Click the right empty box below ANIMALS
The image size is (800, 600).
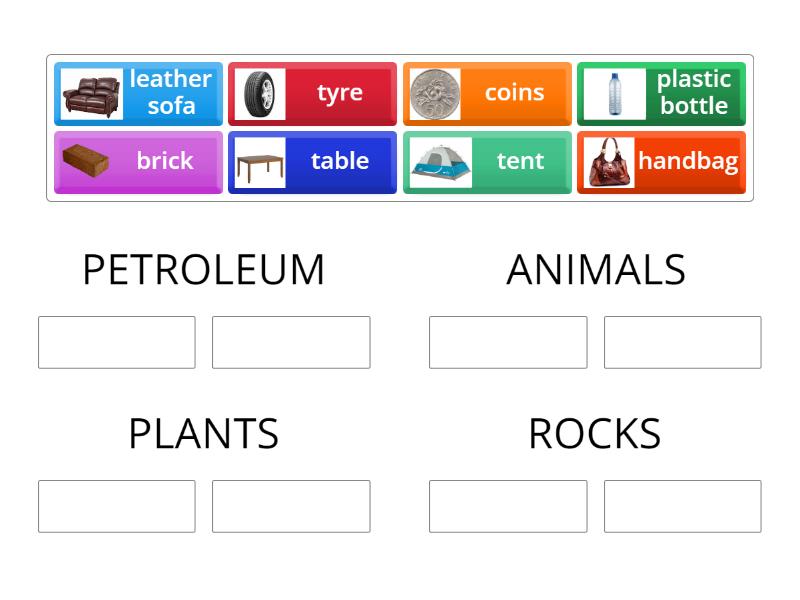683,342
